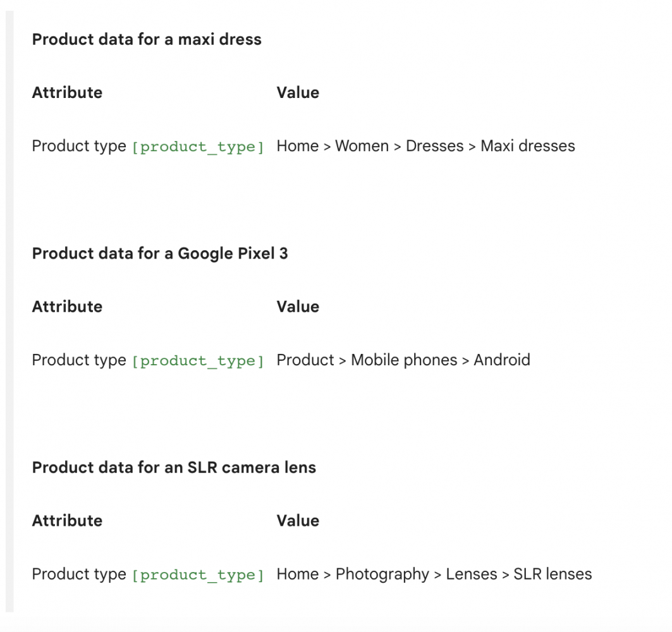Image resolution: width=672 pixels, height=632 pixels.
Task: Click 'Product type' label in SLR camera lens row
Action: pyautogui.click(x=79, y=574)
